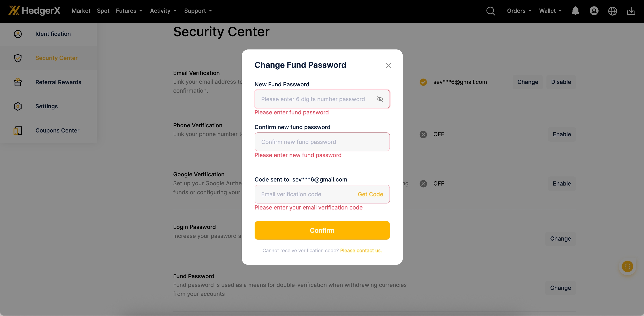The width and height of the screenshot is (644, 316).
Task: Open the notifications bell
Action: 575,11
